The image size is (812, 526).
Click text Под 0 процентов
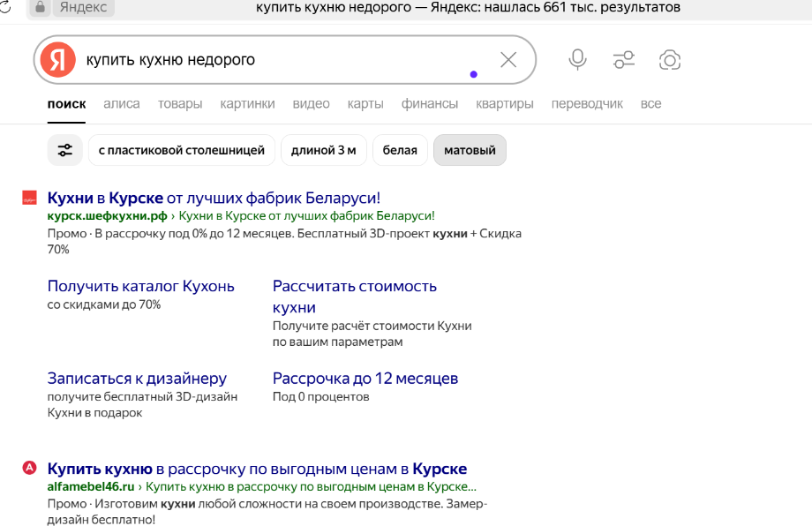[321, 396]
